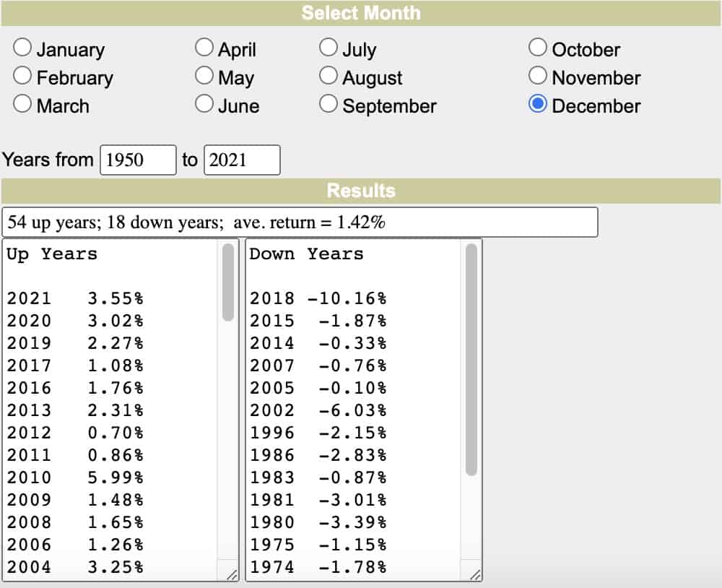Click the end year field showing 2021

point(242,160)
